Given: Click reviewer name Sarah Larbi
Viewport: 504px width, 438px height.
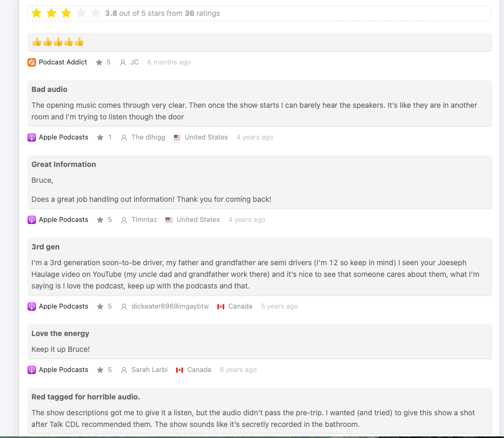Looking at the screenshot, I should coord(150,370).
